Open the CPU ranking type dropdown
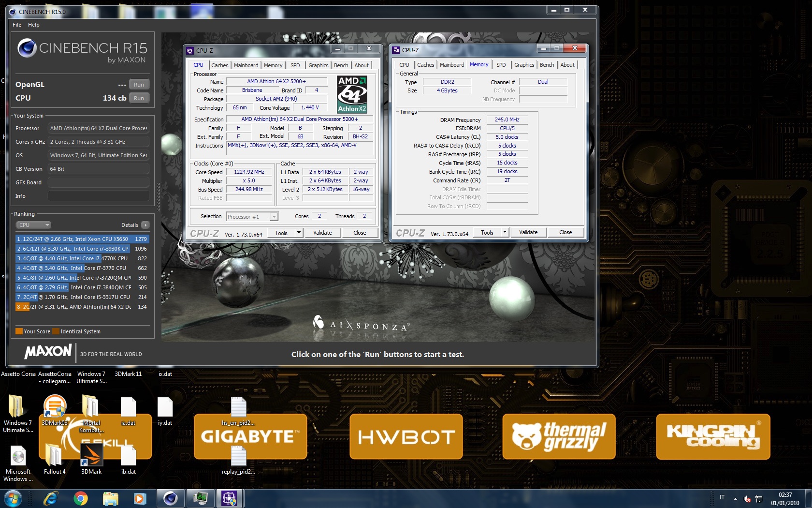The height and width of the screenshot is (508, 812). click(33, 225)
